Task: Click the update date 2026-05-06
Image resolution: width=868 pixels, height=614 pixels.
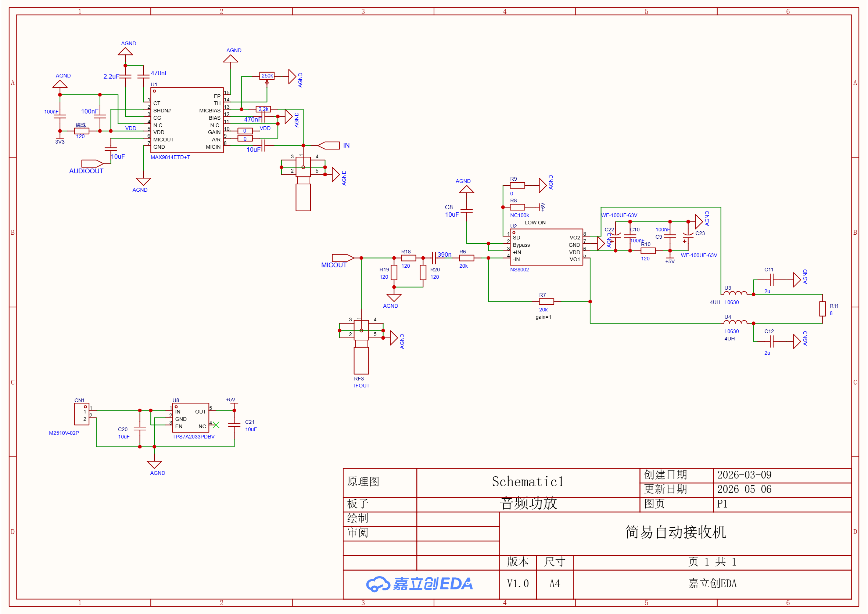Action: (744, 489)
